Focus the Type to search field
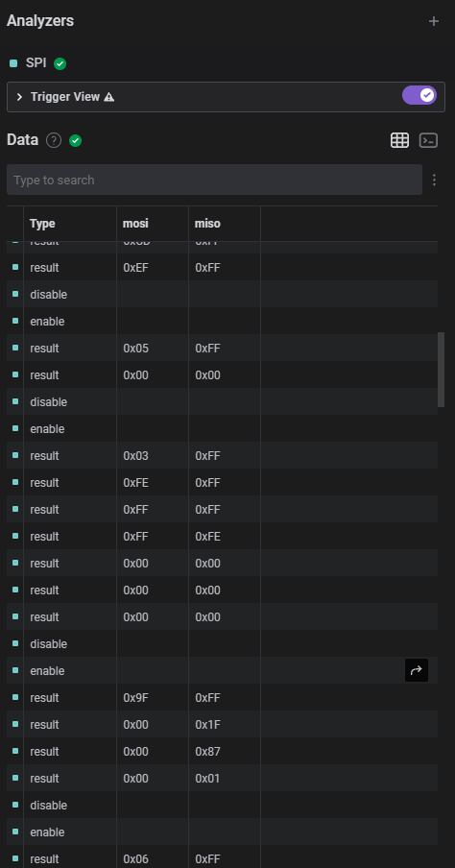Screen dimensions: 455x868 [x=214, y=180]
